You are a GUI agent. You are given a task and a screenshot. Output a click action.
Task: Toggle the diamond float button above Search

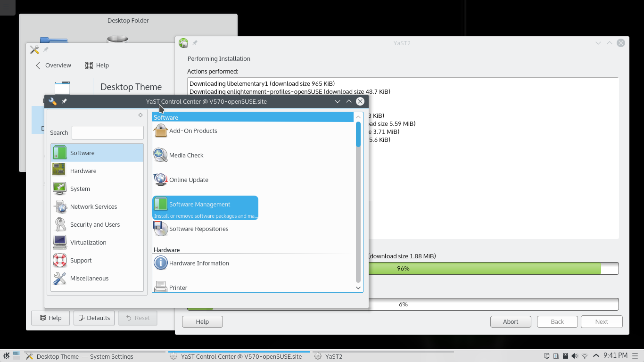pos(140,115)
